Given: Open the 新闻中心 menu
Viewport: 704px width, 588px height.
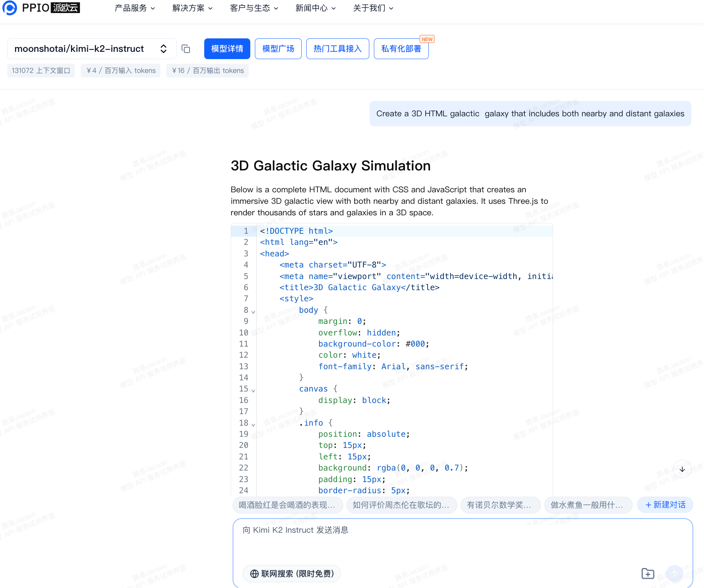Looking at the screenshot, I should 316,8.
